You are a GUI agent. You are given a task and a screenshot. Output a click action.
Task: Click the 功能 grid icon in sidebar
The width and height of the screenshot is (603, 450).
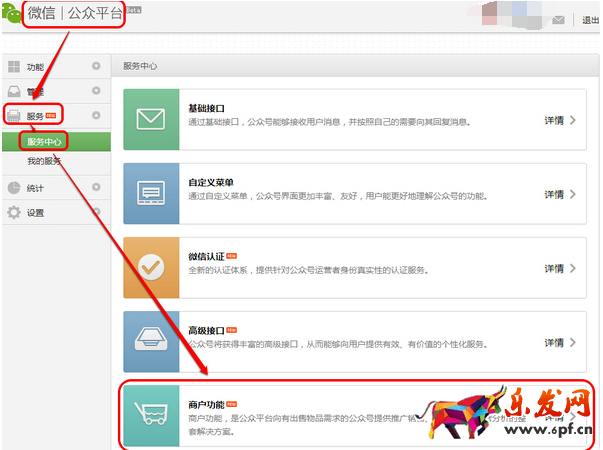pos(14,67)
